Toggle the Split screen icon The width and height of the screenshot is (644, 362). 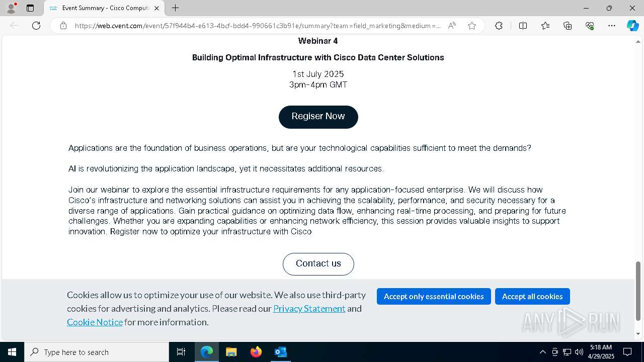coord(523,26)
